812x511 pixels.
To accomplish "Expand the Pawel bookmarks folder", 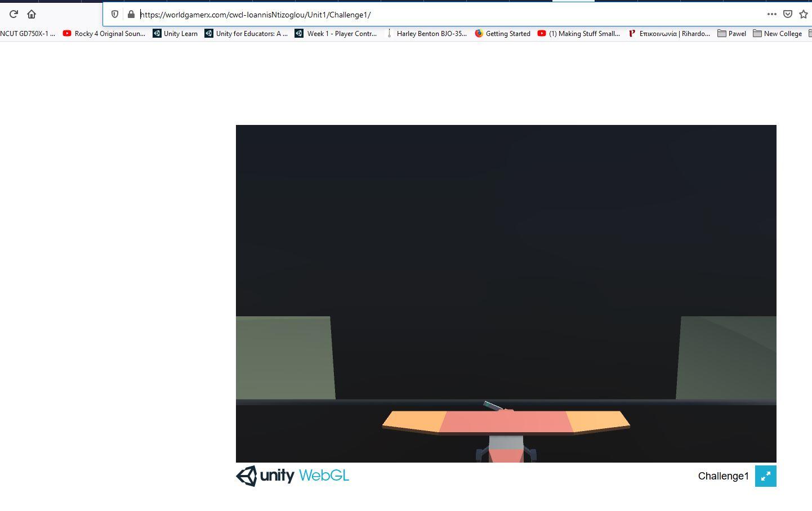I will (x=731, y=34).
